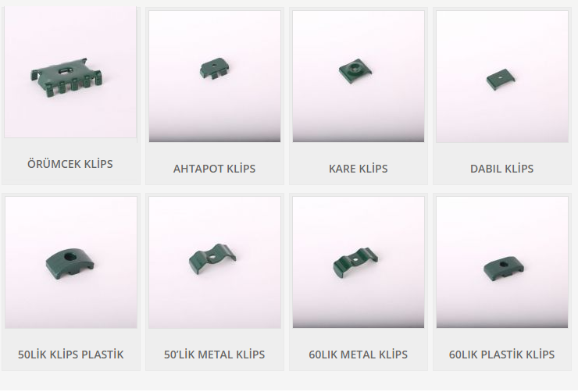Open the 50lik Klips Plastik image
This screenshot has width=578, height=392.
71,262
